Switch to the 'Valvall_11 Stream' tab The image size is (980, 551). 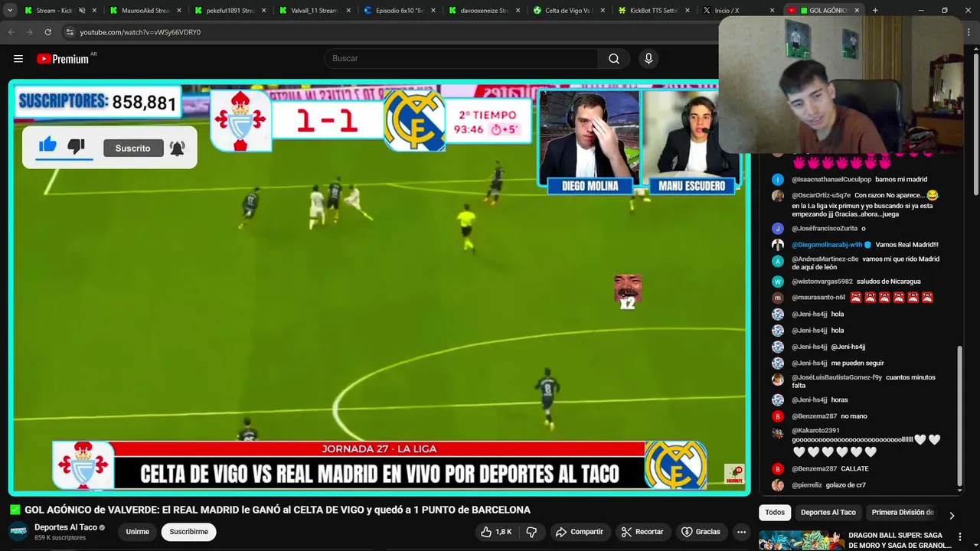314,11
